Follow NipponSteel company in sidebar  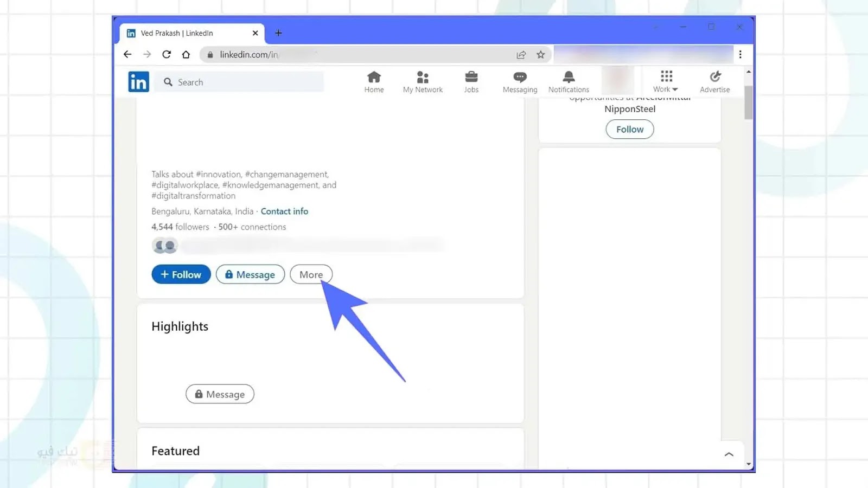click(630, 129)
